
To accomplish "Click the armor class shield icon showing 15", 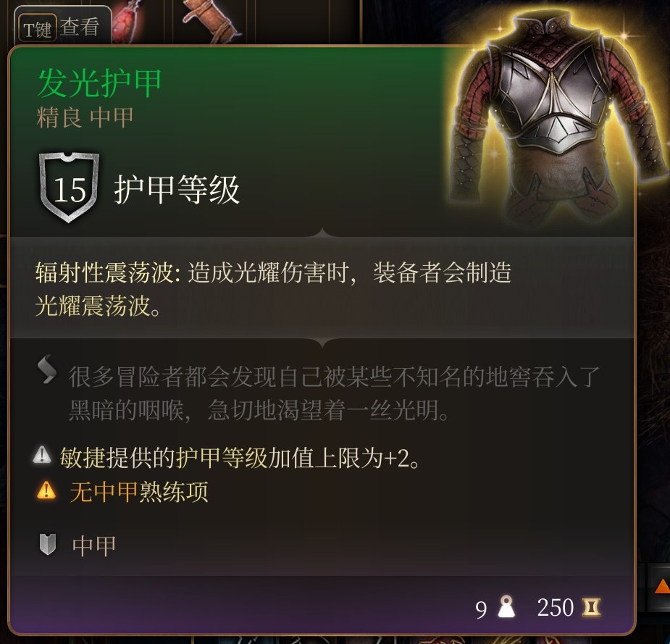I will click(69, 187).
